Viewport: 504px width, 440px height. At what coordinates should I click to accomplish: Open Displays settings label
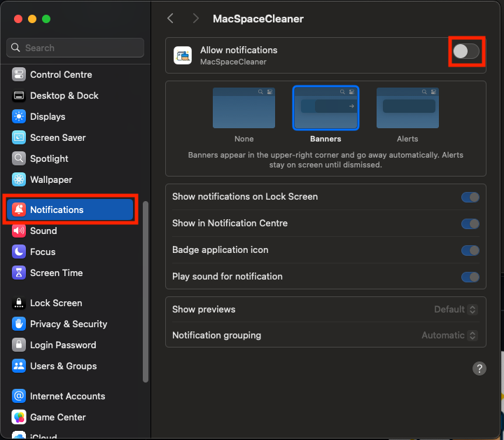[48, 116]
